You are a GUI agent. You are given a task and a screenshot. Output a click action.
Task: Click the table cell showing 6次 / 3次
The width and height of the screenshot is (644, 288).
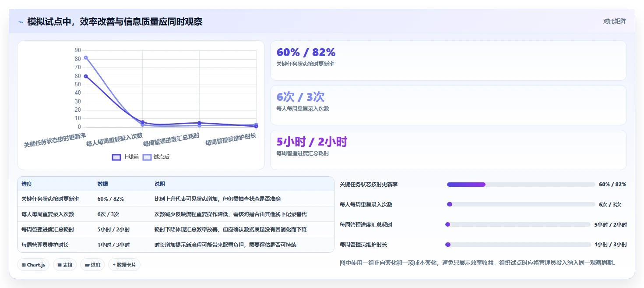coord(108,214)
